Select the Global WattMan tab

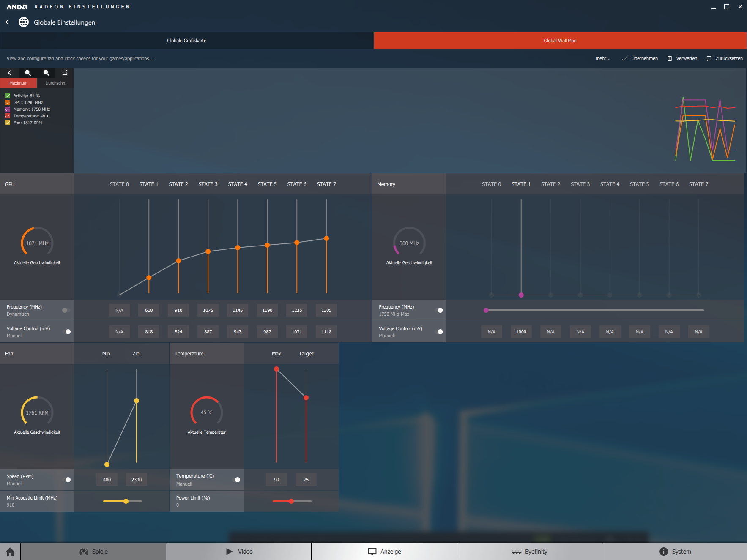click(x=560, y=41)
